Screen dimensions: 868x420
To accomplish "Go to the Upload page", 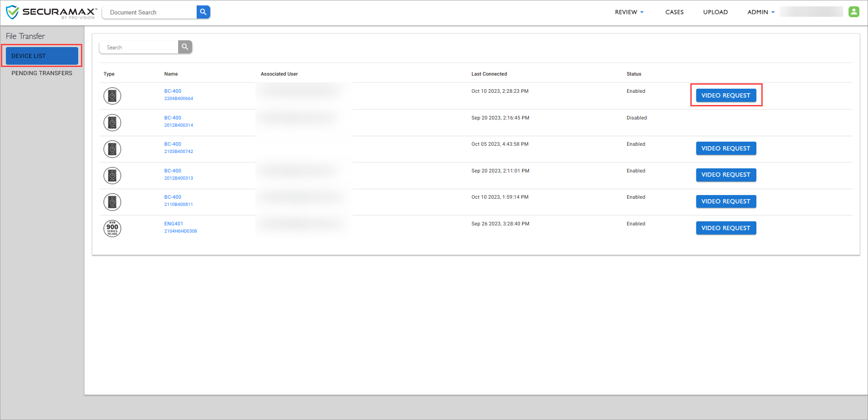I will pyautogui.click(x=715, y=12).
